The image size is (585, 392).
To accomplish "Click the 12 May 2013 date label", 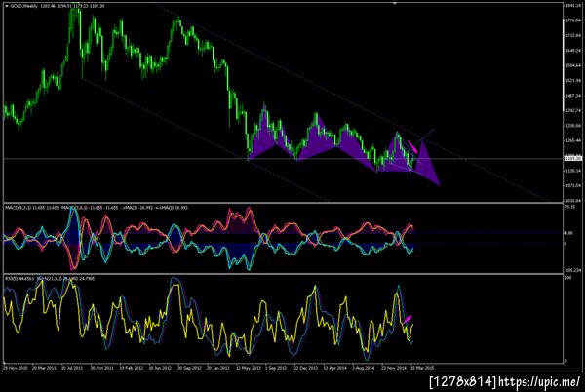I will pos(248,368).
